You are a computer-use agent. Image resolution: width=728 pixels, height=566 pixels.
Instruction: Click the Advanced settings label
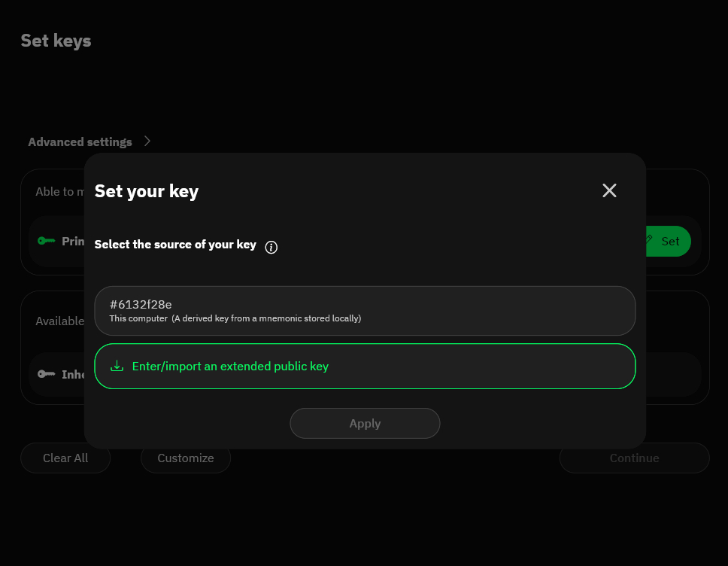pyautogui.click(x=80, y=141)
